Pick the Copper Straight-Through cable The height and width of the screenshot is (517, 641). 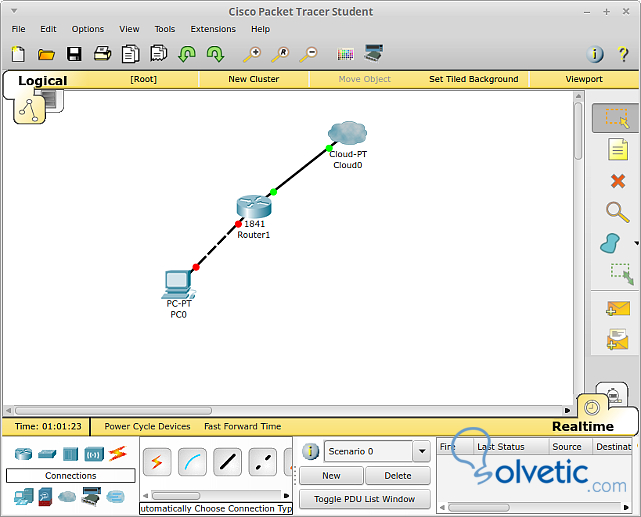tap(227, 462)
